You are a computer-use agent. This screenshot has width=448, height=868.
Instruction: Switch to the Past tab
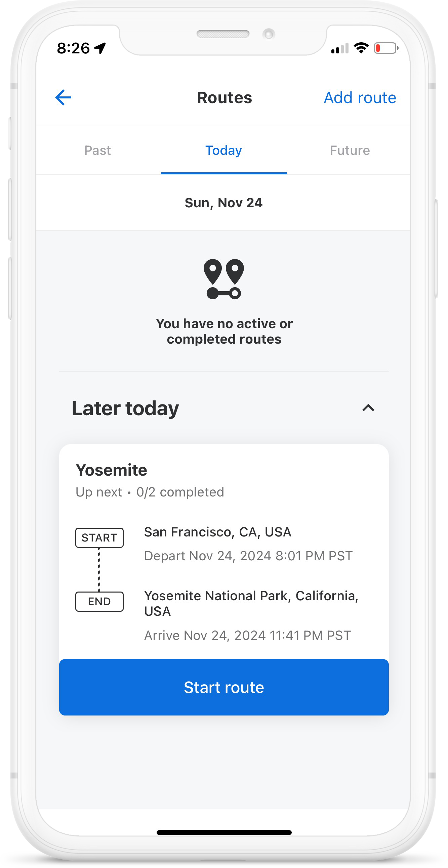point(97,150)
